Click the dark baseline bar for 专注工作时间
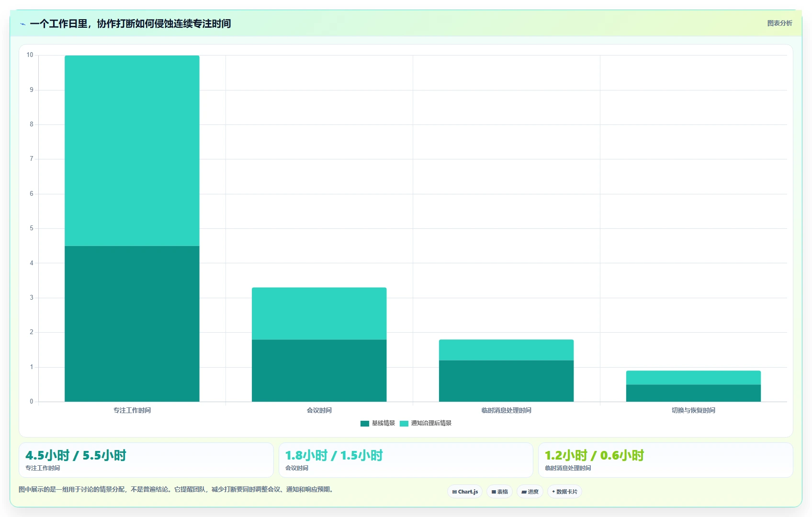Screen dimensions: 812x517 point(132,324)
